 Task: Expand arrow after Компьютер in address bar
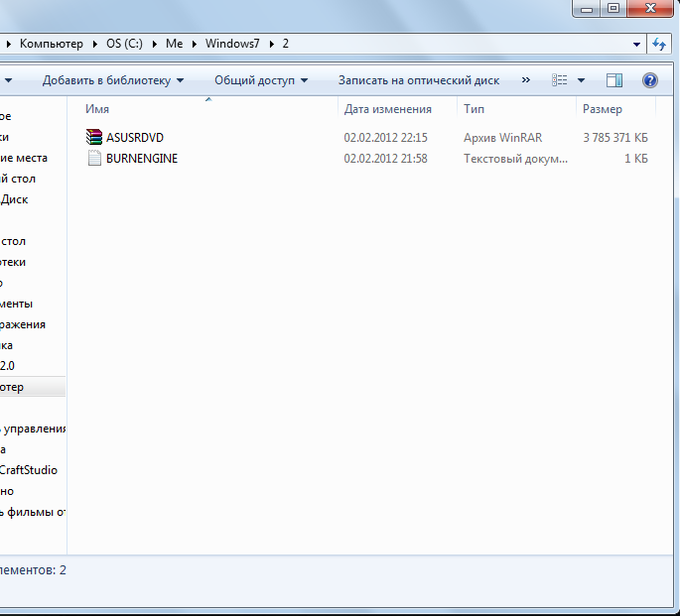95,45
